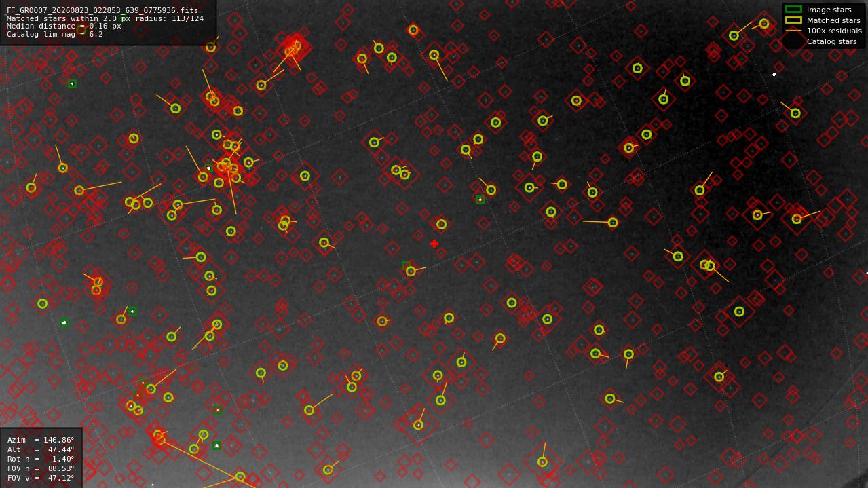
Task: Click the 'FOV v = 47.12°' readout
Action: [41, 478]
